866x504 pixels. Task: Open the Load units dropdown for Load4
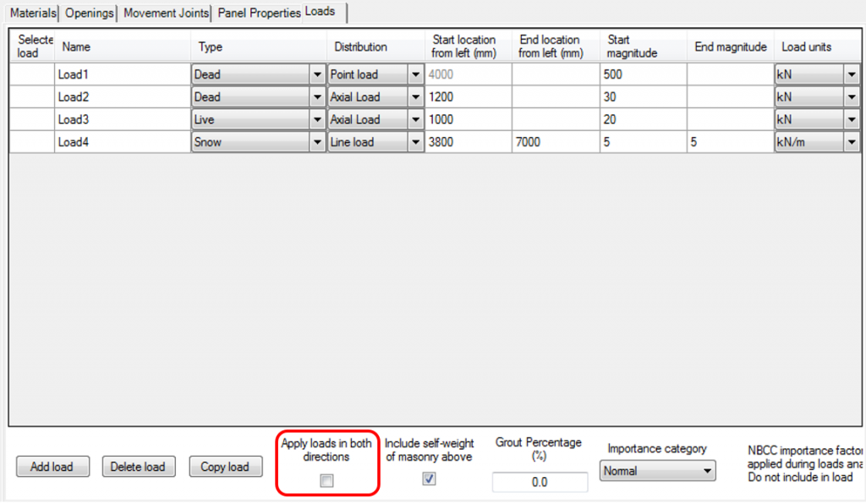click(x=853, y=142)
